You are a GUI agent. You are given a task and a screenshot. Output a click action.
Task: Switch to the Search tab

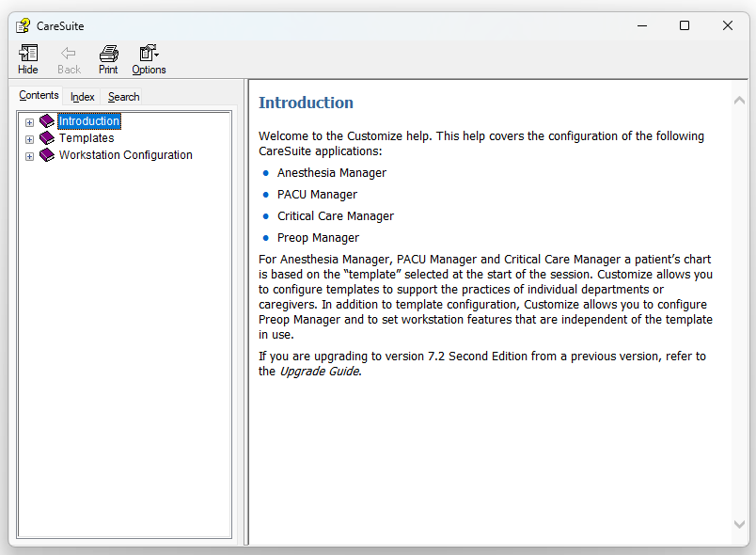tap(123, 97)
